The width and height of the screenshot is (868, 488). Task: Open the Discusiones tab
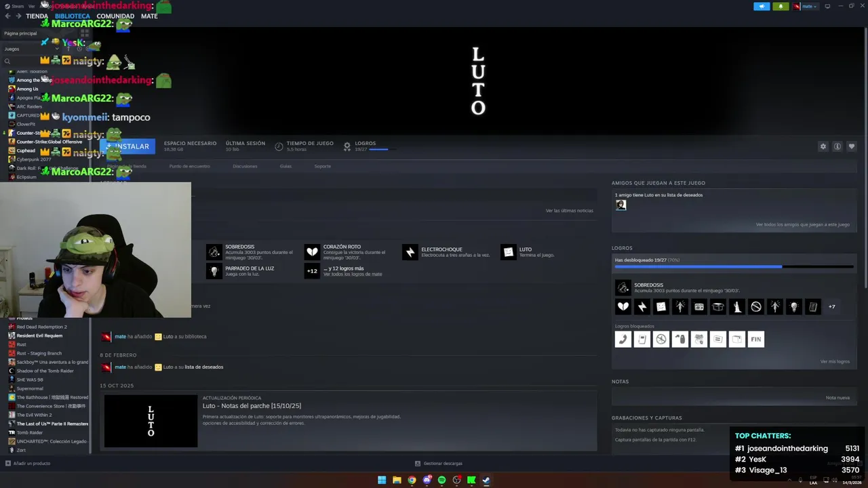pyautogui.click(x=245, y=166)
